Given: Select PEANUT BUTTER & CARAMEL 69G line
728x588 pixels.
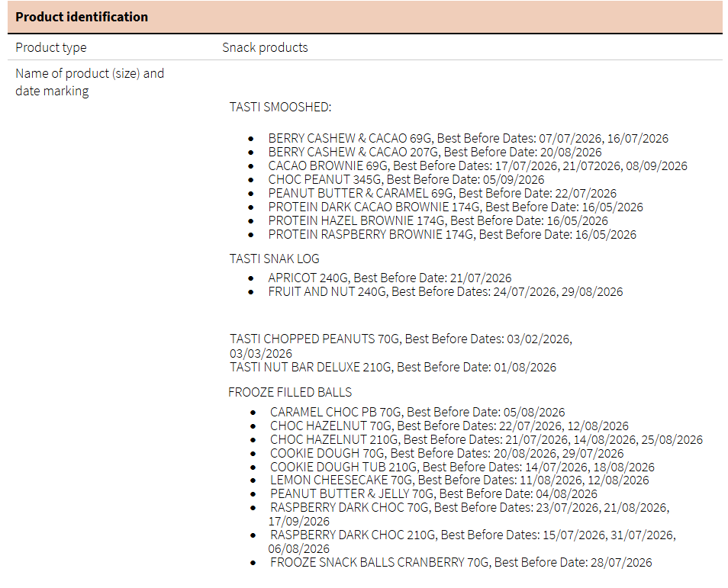Looking at the screenshot, I should tap(443, 193).
